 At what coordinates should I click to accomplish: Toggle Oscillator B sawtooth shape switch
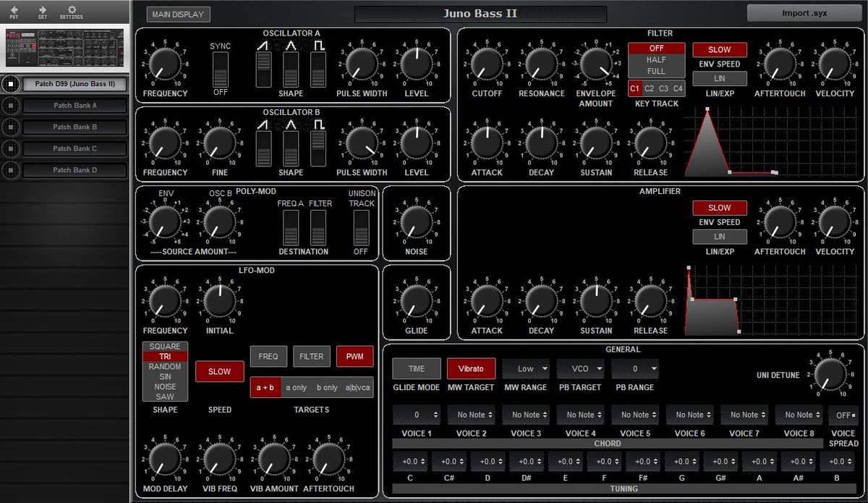(x=263, y=148)
